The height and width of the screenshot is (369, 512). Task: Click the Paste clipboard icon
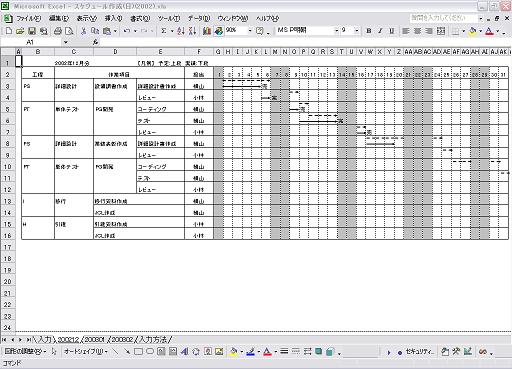pyautogui.click(x=107, y=31)
